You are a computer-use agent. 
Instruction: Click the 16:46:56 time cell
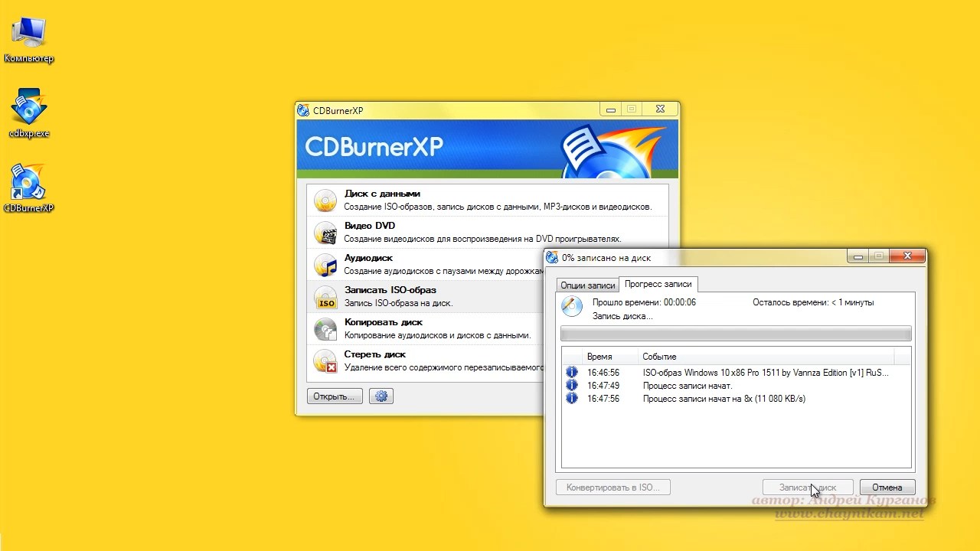pyautogui.click(x=603, y=373)
